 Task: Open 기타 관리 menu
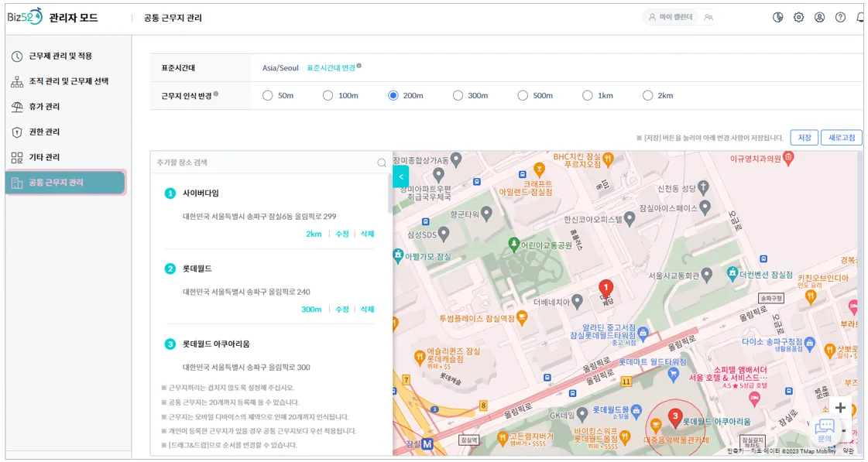tap(44, 157)
